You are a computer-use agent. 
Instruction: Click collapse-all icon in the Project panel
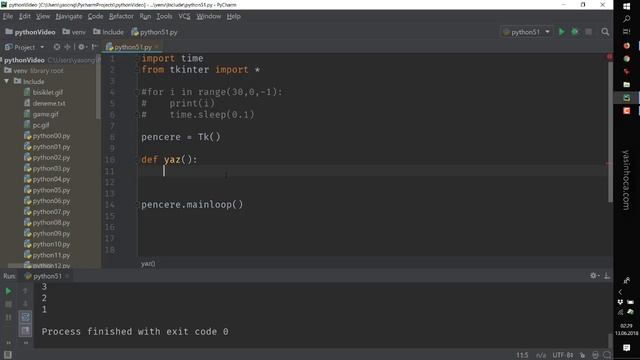[x=67, y=47]
